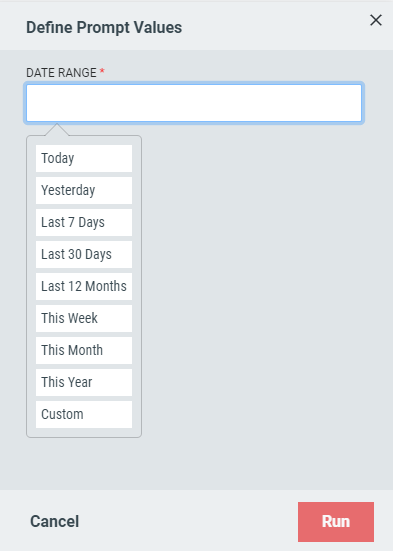Click the dialog header bar beside the title
Viewport: 393px width, 551px height.
tap(274, 27)
